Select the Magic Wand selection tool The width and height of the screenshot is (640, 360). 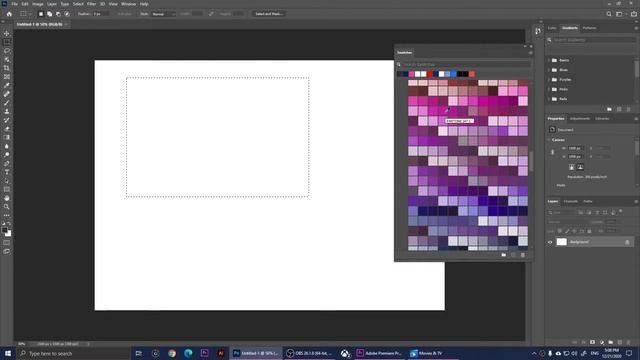[7, 60]
